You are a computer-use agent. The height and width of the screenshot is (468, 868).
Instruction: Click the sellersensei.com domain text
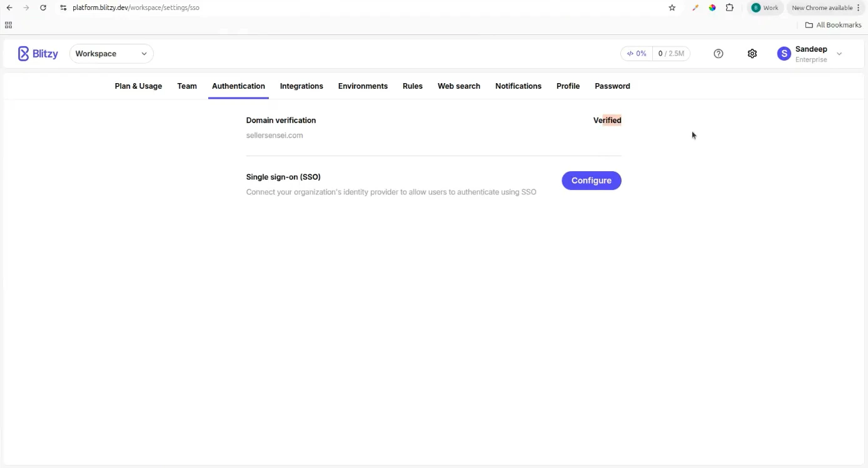[275, 136]
